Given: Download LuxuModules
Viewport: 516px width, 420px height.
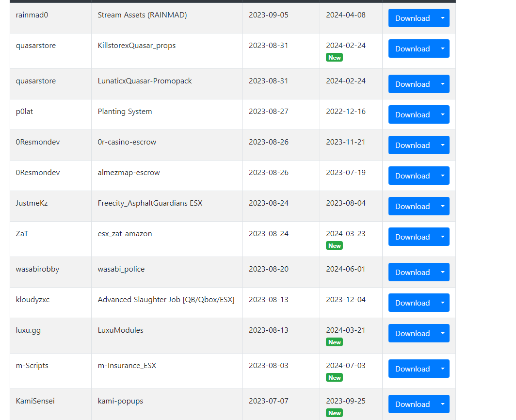Looking at the screenshot, I should (412, 334).
